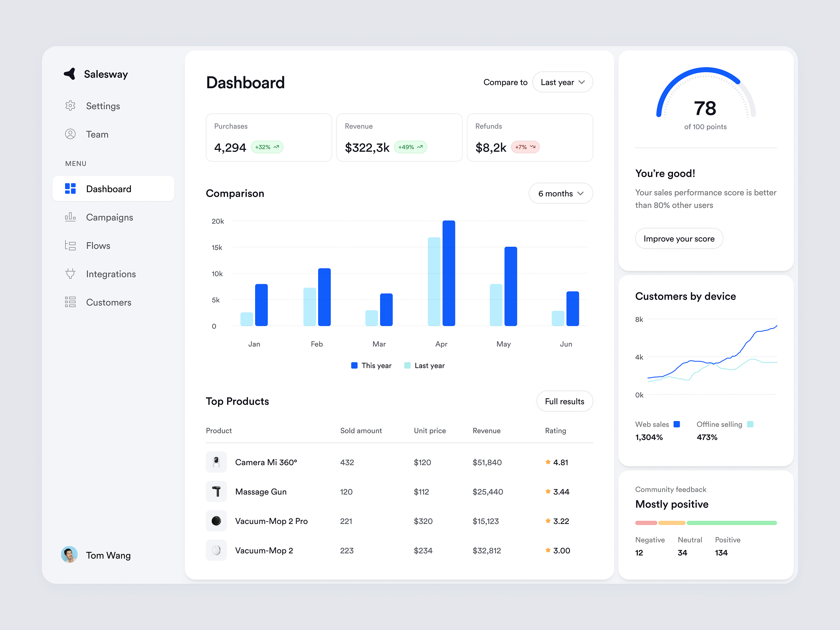Click the Improve your score button

pos(677,238)
